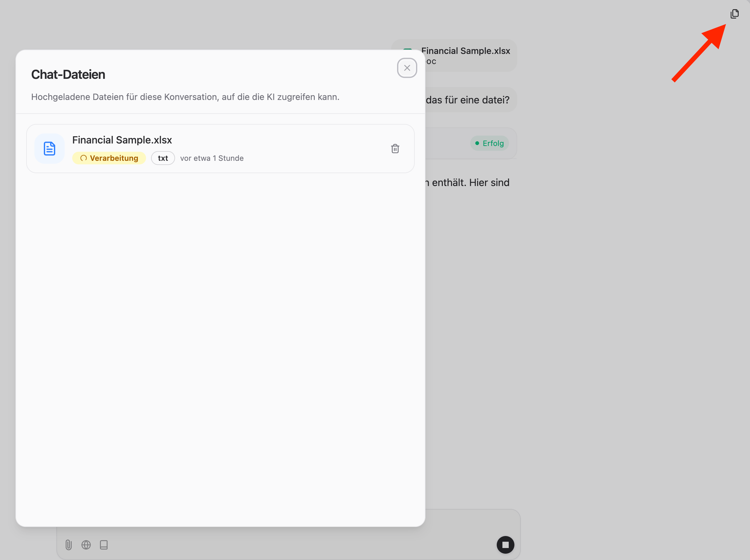The image size is (750, 560).
Task: Open the chat files icon at top right
Action: coord(735,14)
